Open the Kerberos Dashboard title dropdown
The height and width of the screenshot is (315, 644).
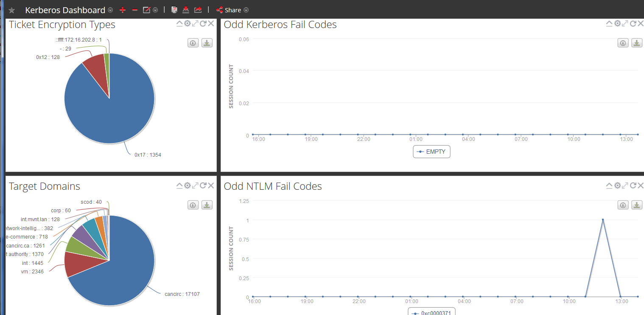[110, 10]
